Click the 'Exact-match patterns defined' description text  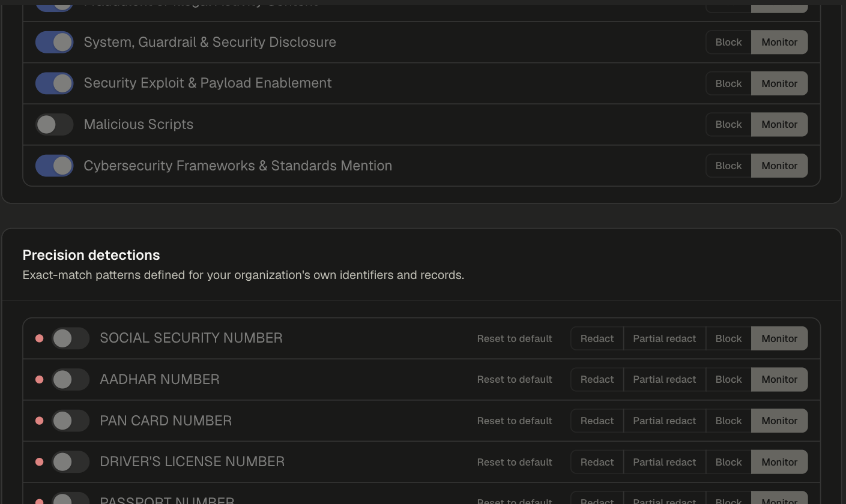point(243,275)
